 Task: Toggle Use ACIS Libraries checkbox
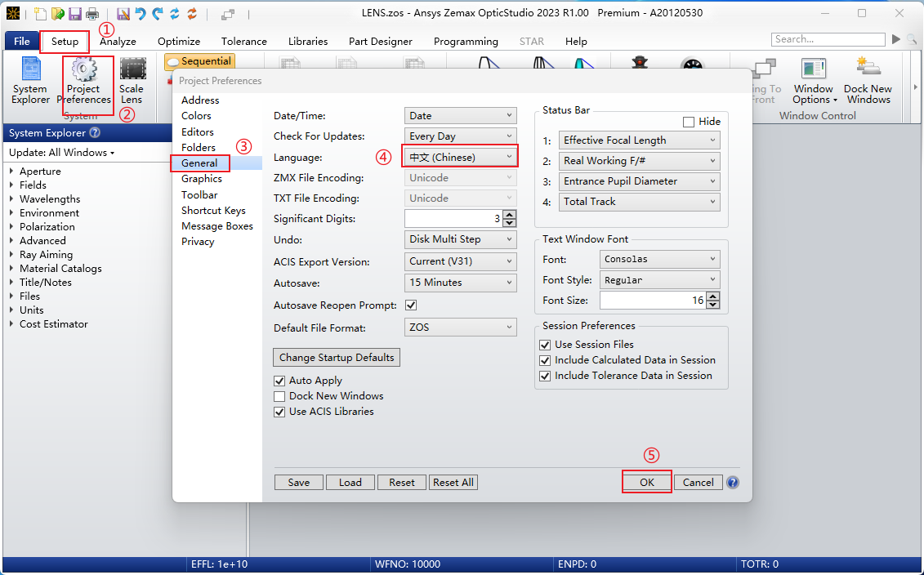tap(279, 412)
